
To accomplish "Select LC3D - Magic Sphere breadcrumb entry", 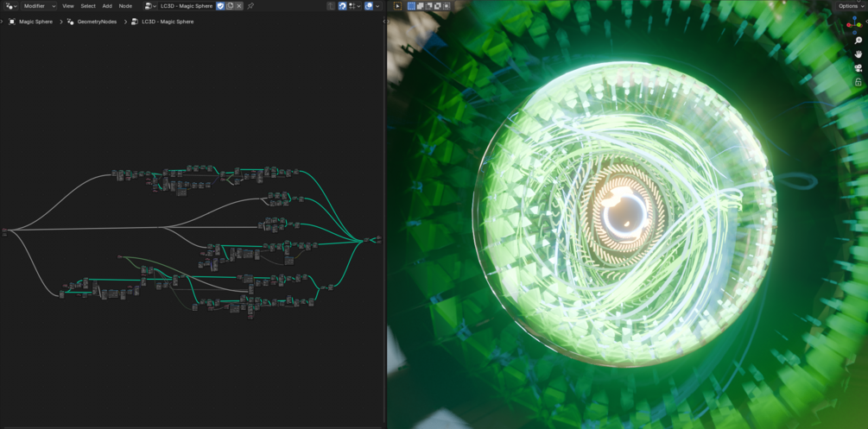I will click(x=168, y=22).
